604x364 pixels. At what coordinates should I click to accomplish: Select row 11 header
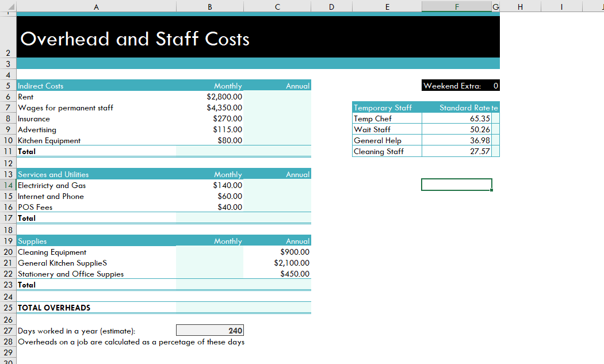8,151
